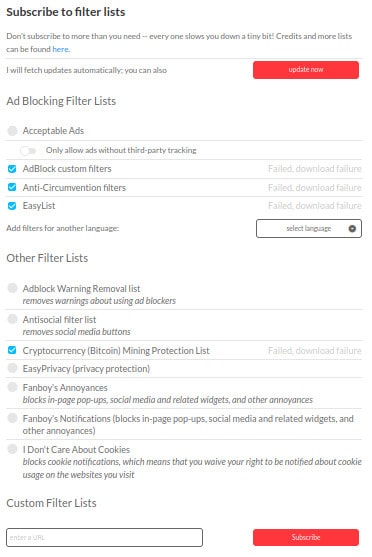Enable I Don't Care About Cookies
Image resolution: width=372 pixels, height=557 pixels.
[x=12, y=449]
